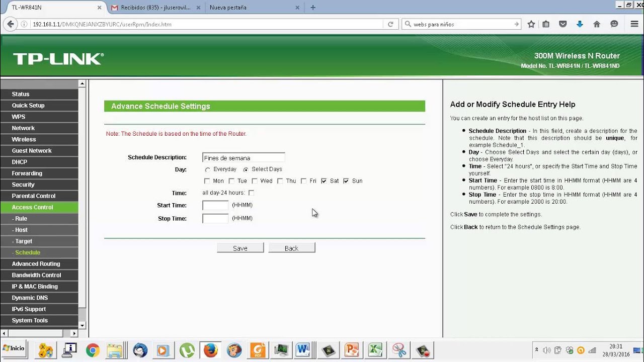
Task: Click the volume speaker icon in tray
Action: tap(546, 350)
